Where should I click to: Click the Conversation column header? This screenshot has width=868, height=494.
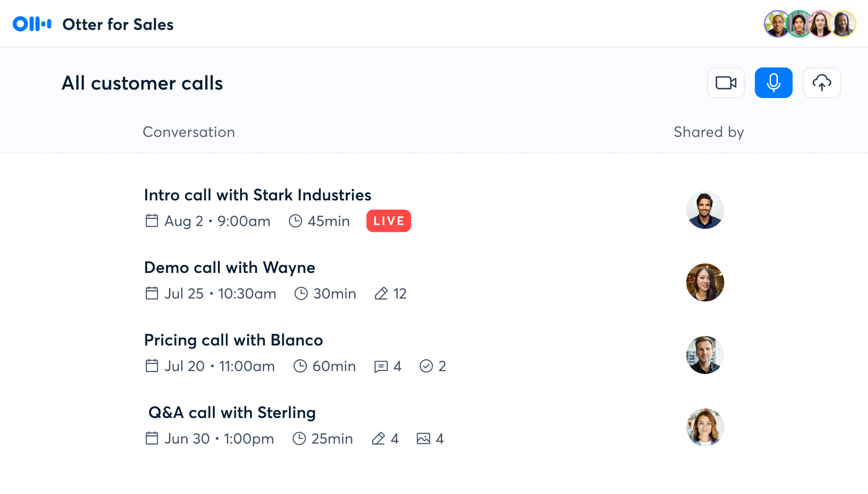coord(189,132)
